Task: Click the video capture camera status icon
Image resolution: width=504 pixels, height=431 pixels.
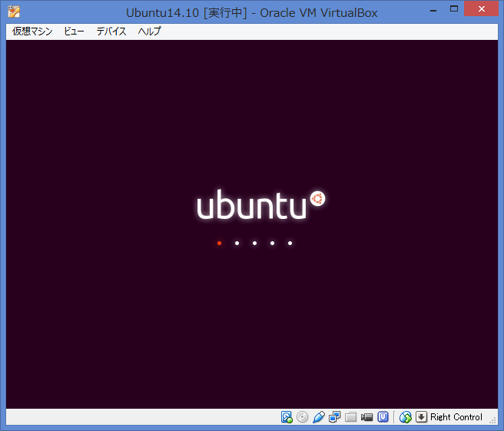Action: [x=366, y=417]
